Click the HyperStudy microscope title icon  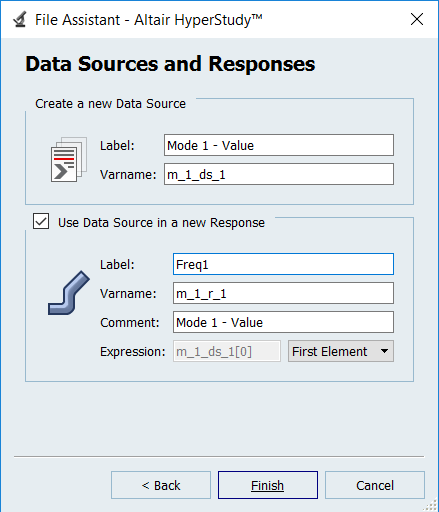pos(20,20)
